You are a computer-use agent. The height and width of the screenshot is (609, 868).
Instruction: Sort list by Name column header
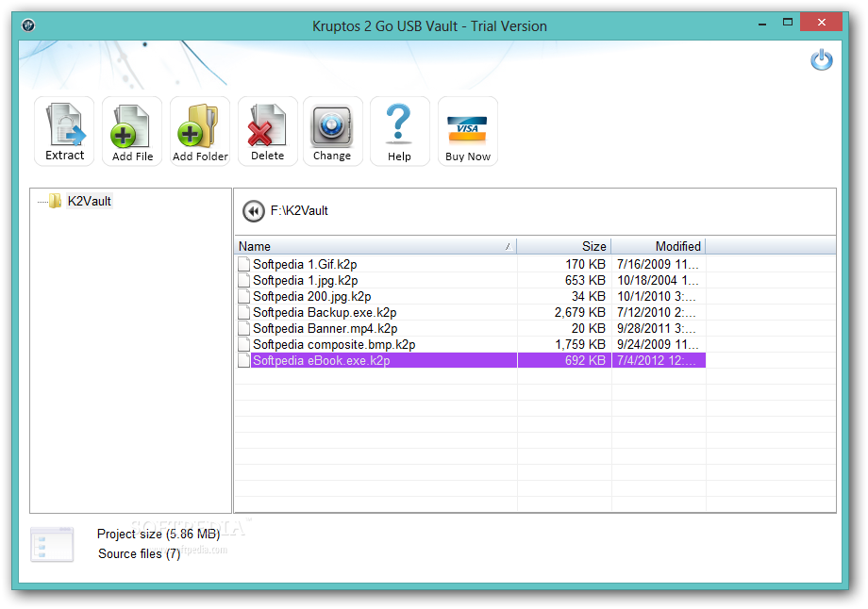tap(376, 246)
